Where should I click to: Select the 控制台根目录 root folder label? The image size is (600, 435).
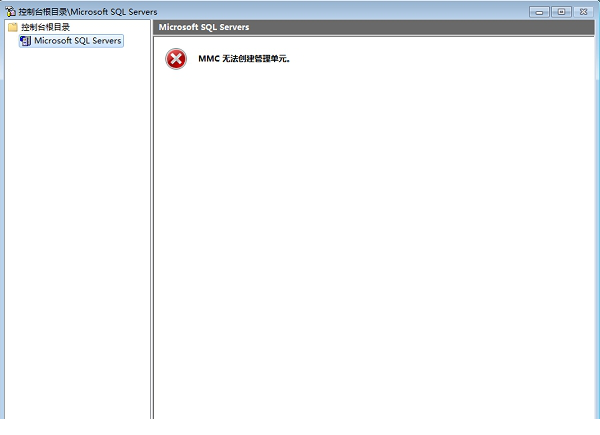[x=45, y=27]
